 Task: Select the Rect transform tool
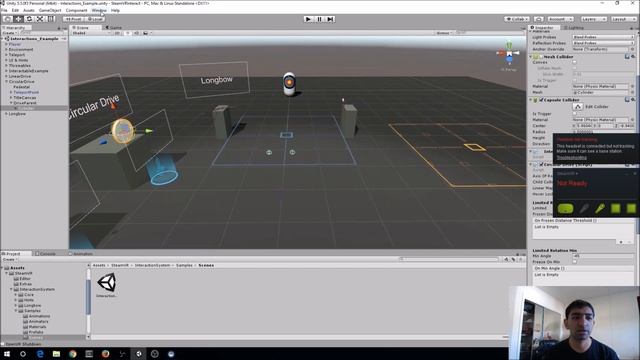[x=51, y=19]
